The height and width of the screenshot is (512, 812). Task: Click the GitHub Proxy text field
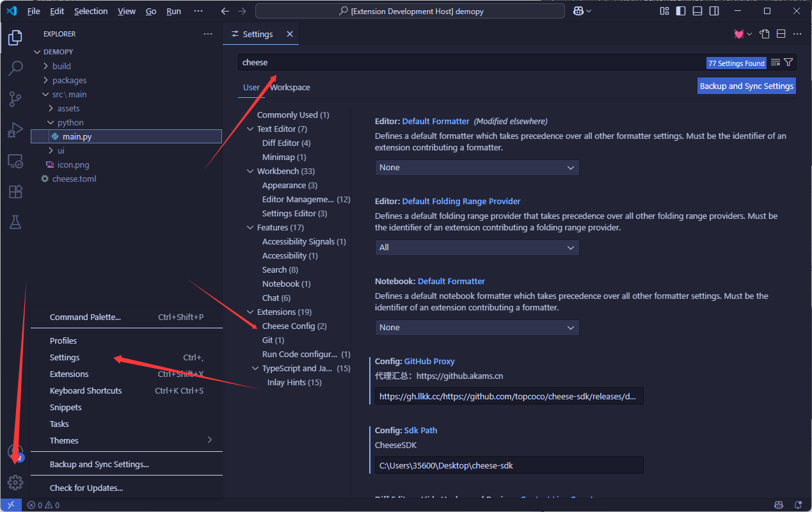[x=509, y=396]
